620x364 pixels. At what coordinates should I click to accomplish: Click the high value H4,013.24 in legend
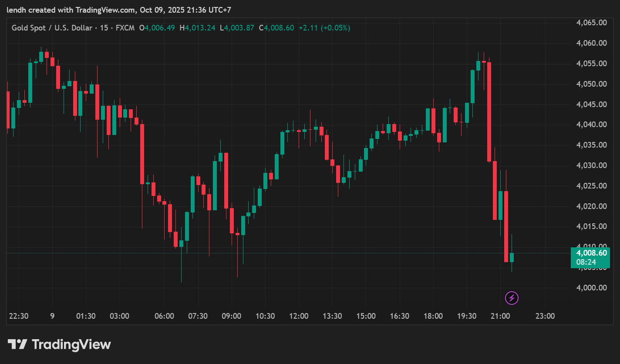point(197,28)
